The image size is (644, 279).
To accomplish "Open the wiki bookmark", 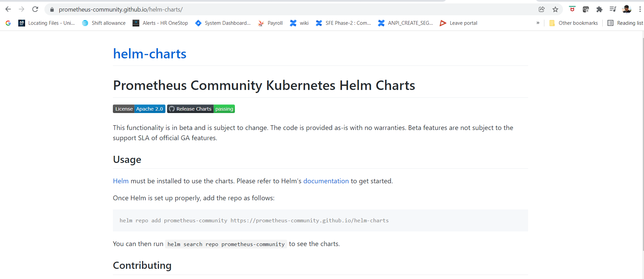I will click(299, 23).
